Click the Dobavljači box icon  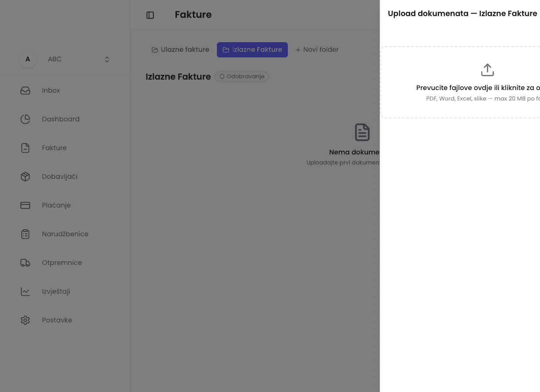pos(25,177)
